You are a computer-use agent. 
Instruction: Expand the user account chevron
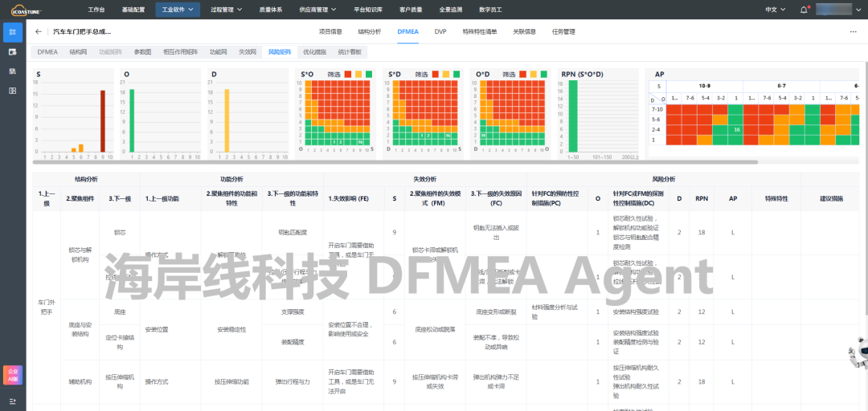pyautogui.click(x=859, y=10)
